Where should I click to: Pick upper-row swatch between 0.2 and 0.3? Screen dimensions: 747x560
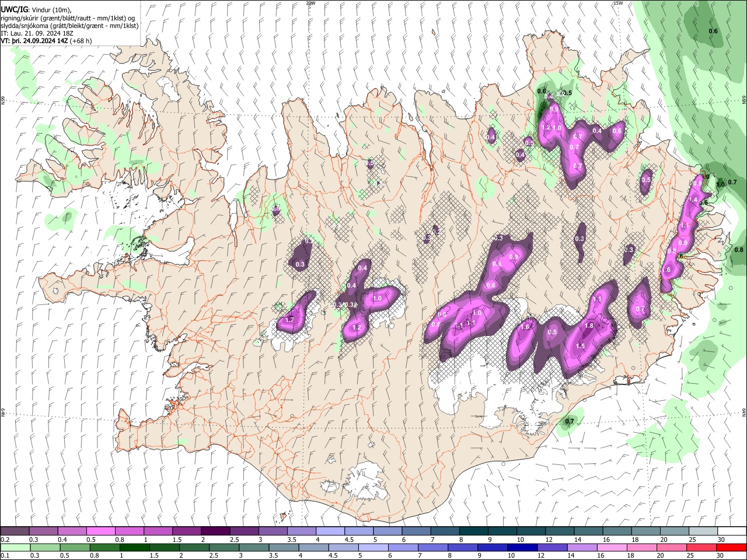tap(15, 531)
